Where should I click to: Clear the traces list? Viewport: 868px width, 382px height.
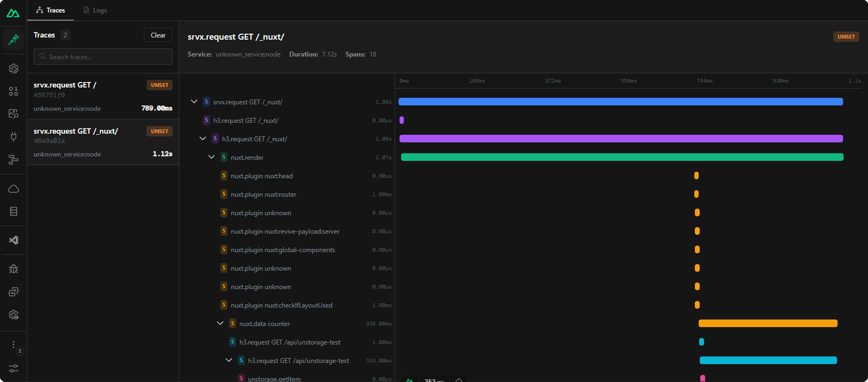(158, 35)
